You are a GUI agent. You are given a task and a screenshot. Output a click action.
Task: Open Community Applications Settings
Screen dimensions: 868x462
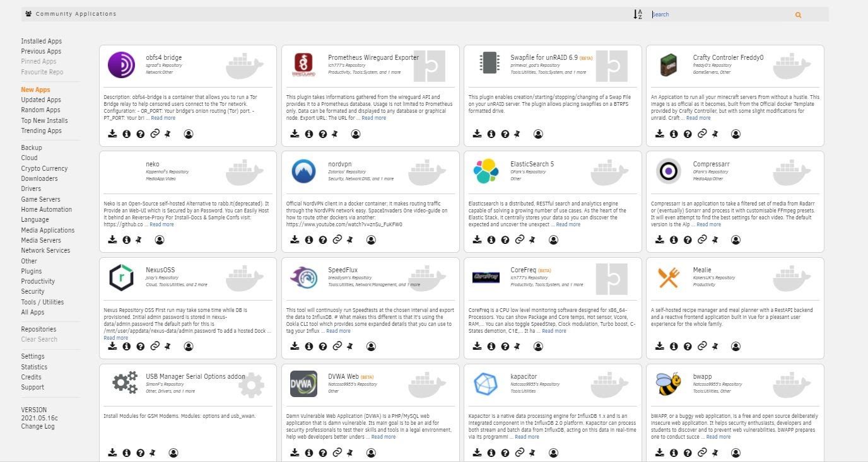[x=33, y=356]
